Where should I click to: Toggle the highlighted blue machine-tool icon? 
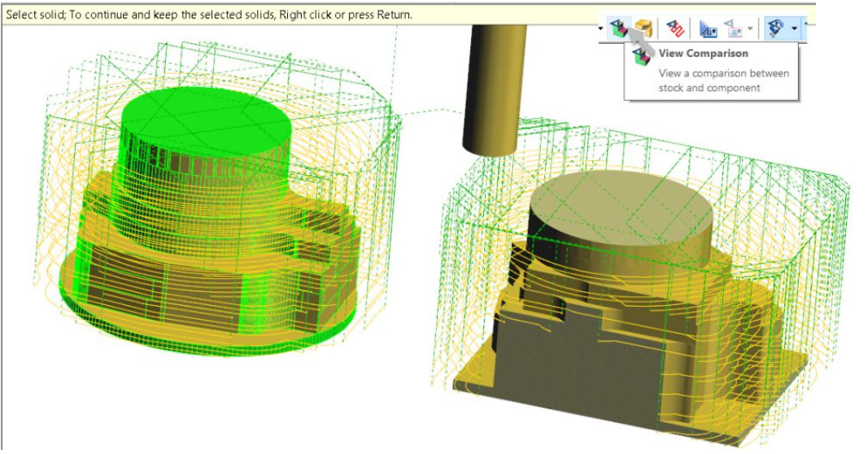[775, 28]
